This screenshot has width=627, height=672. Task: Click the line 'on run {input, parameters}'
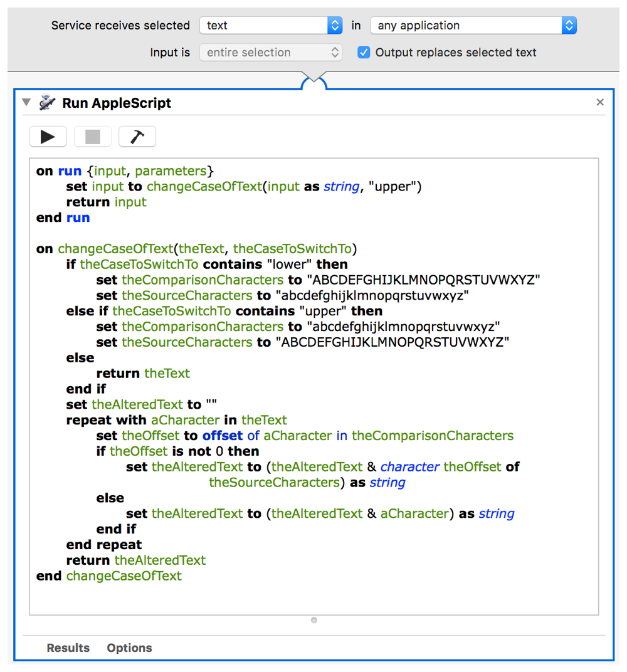point(125,171)
